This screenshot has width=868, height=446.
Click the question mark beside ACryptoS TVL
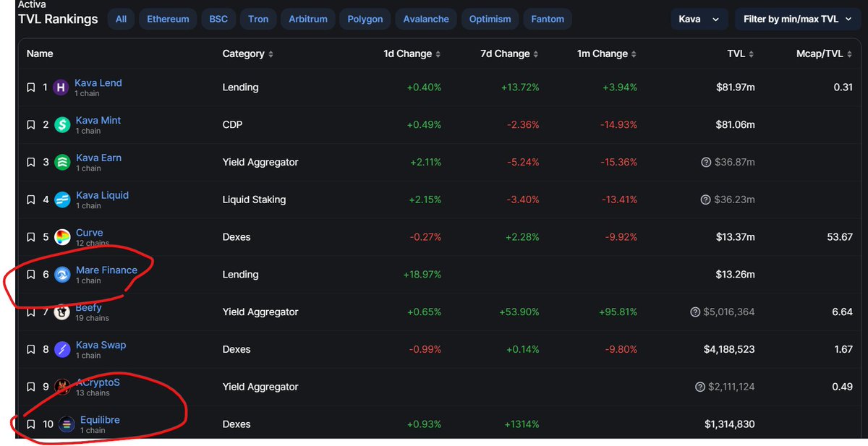tap(699, 387)
